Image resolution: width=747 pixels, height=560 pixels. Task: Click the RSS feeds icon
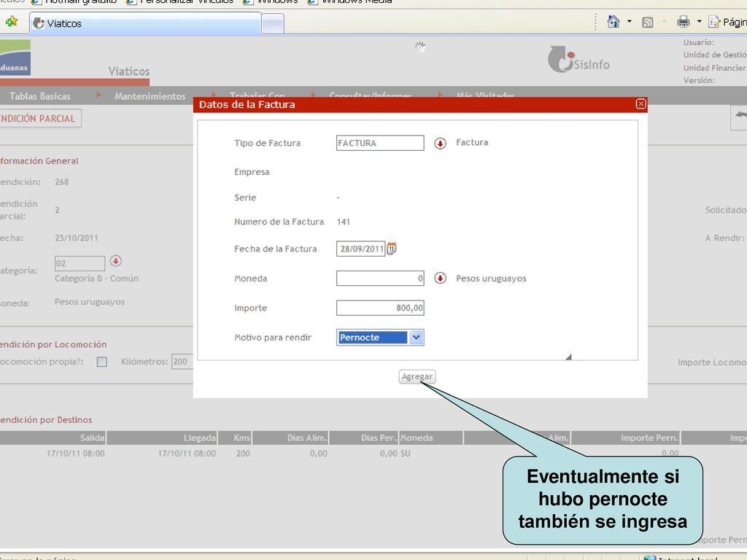648,22
